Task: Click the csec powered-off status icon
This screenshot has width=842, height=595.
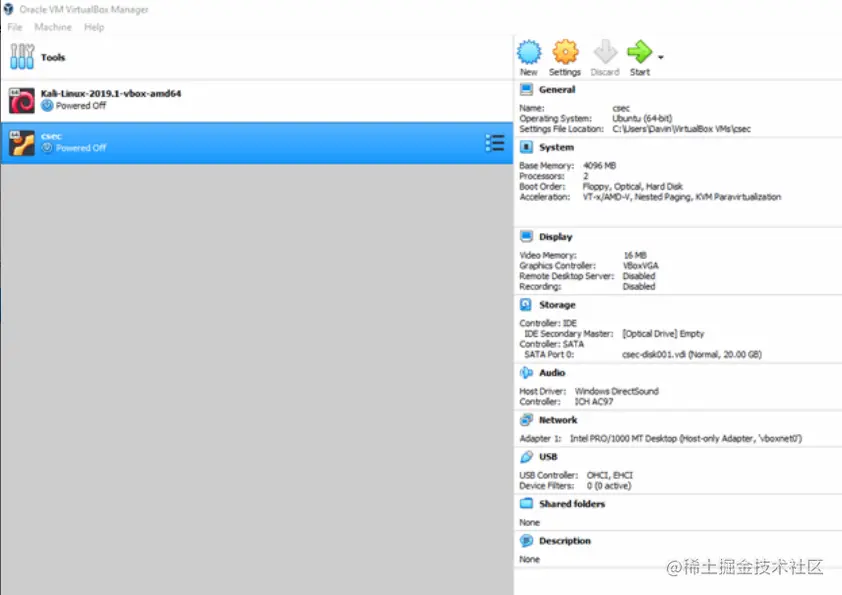Action: tap(47, 148)
